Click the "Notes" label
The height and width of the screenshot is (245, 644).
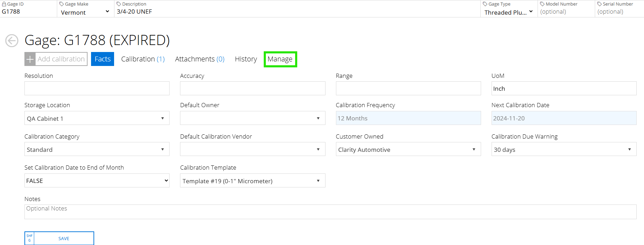pos(32,199)
